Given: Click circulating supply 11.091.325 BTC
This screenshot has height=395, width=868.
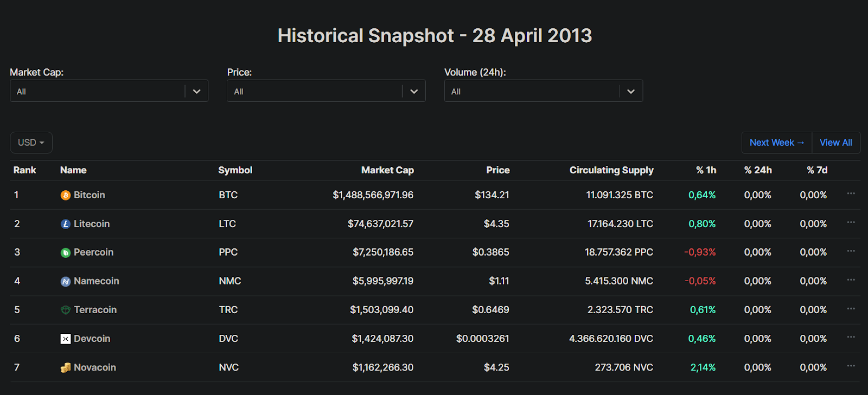Looking at the screenshot, I should (x=620, y=195).
